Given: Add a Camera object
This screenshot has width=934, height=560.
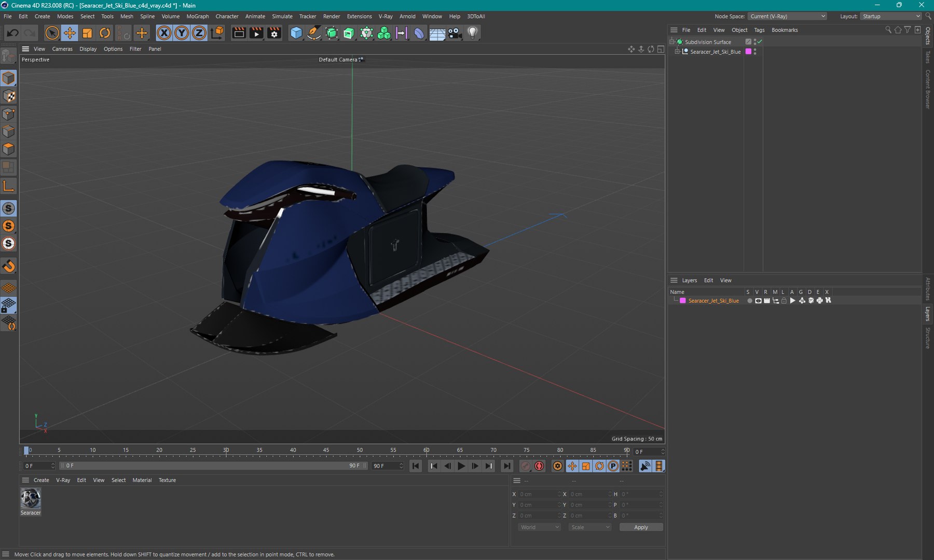Looking at the screenshot, I should pyautogui.click(x=455, y=33).
